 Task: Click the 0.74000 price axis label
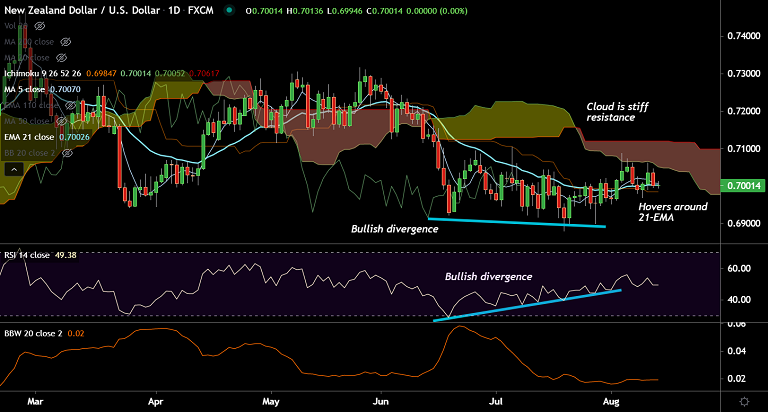pyautogui.click(x=744, y=36)
